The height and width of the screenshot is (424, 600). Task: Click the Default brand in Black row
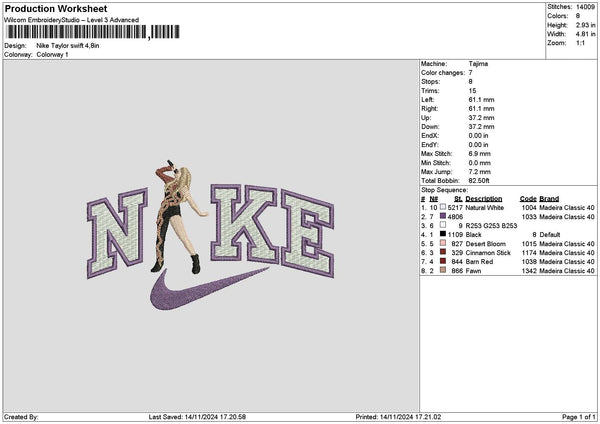[x=549, y=235]
